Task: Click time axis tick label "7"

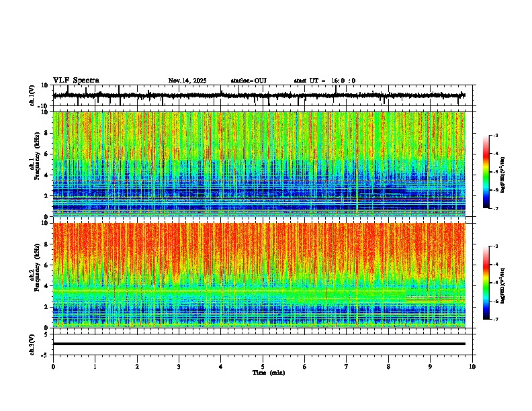Action: [x=347, y=367]
